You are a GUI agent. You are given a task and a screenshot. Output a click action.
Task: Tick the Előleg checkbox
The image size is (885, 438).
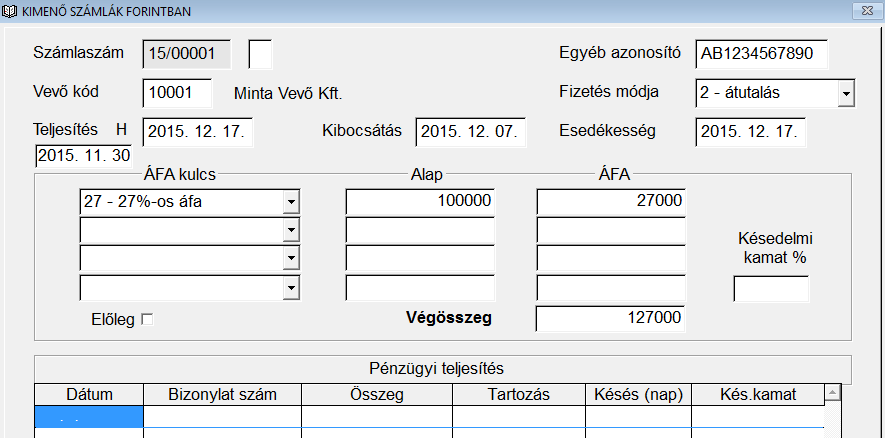[147, 319]
